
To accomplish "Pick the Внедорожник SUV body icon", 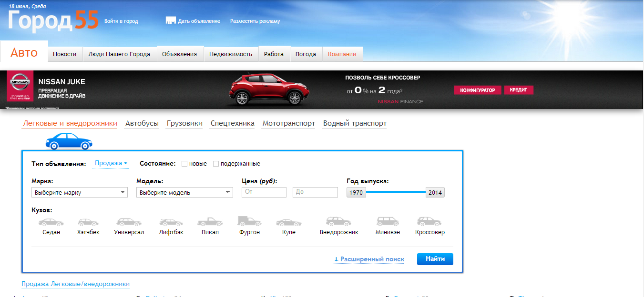I will (338, 222).
